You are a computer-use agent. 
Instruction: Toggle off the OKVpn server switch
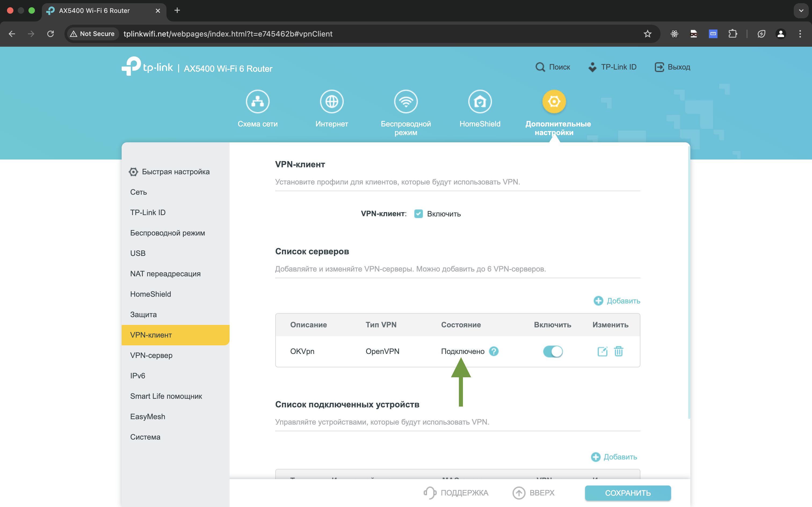click(553, 352)
